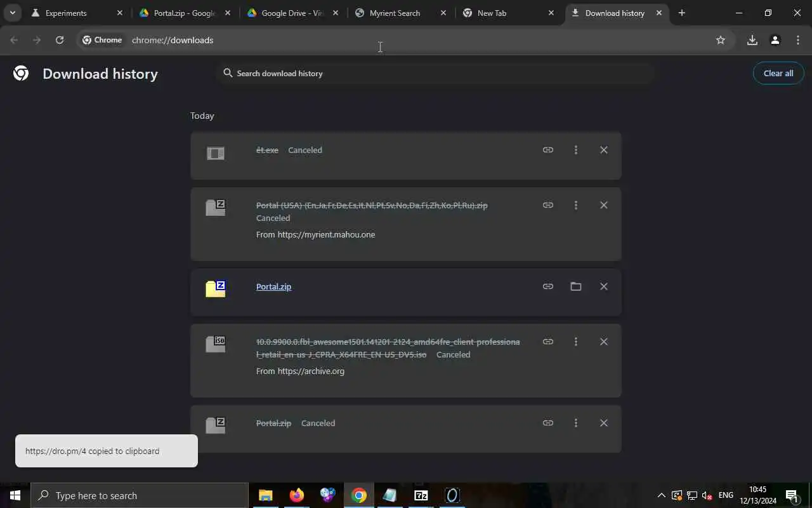Image resolution: width=812 pixels, height=508 pixels.
Task: Remove canceled Portal.zip from list
Action: point(604,423)
